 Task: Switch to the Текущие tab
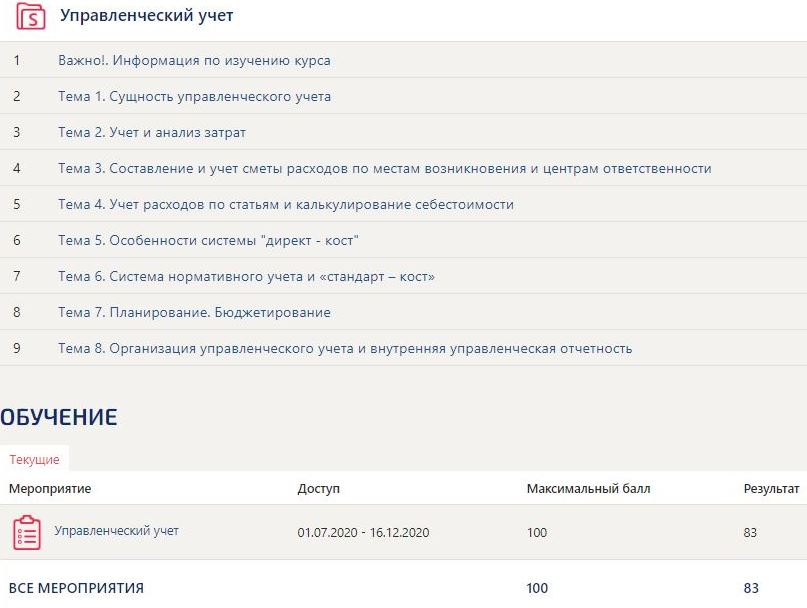(x=34, y=460)
